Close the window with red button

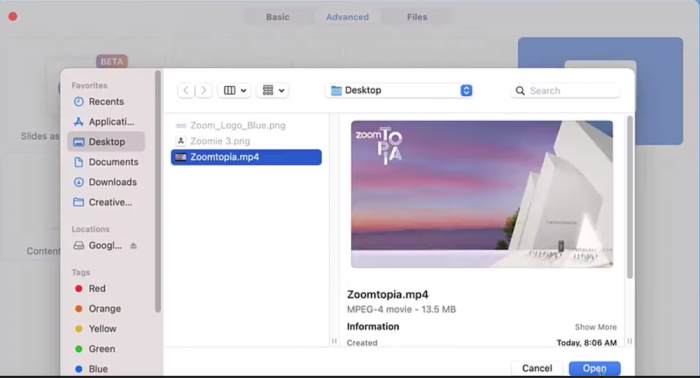point(13,17)
